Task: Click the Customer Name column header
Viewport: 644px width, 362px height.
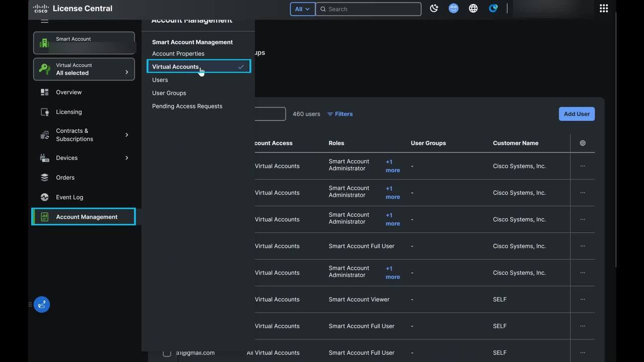Action: pos(516,143)
